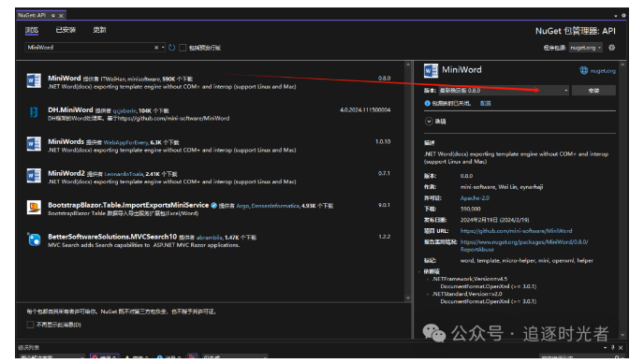Viewport: 644px width, 363px height.
Task: Close the error list panel
Action: (621, 347)
